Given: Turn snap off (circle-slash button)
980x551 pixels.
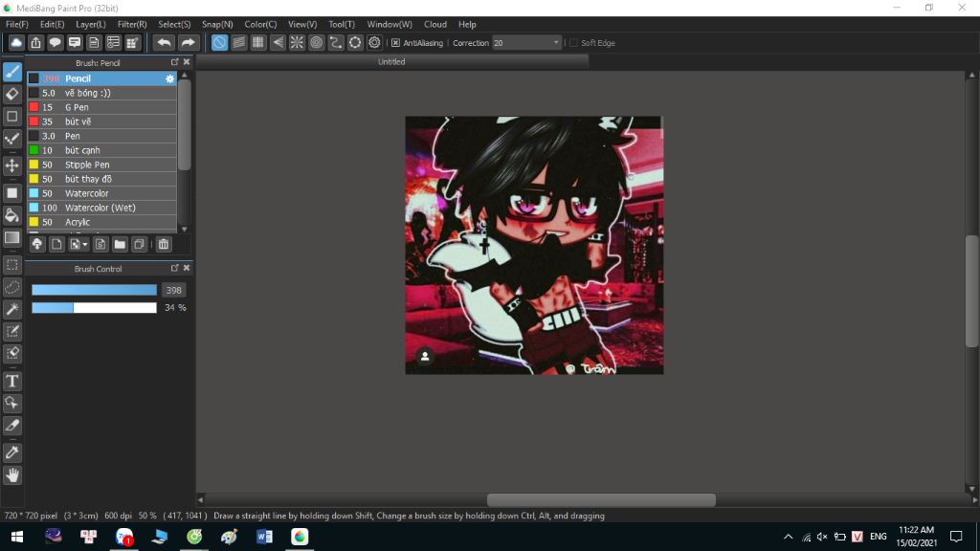Looking at the screenshot, I should tap(219, 42).
